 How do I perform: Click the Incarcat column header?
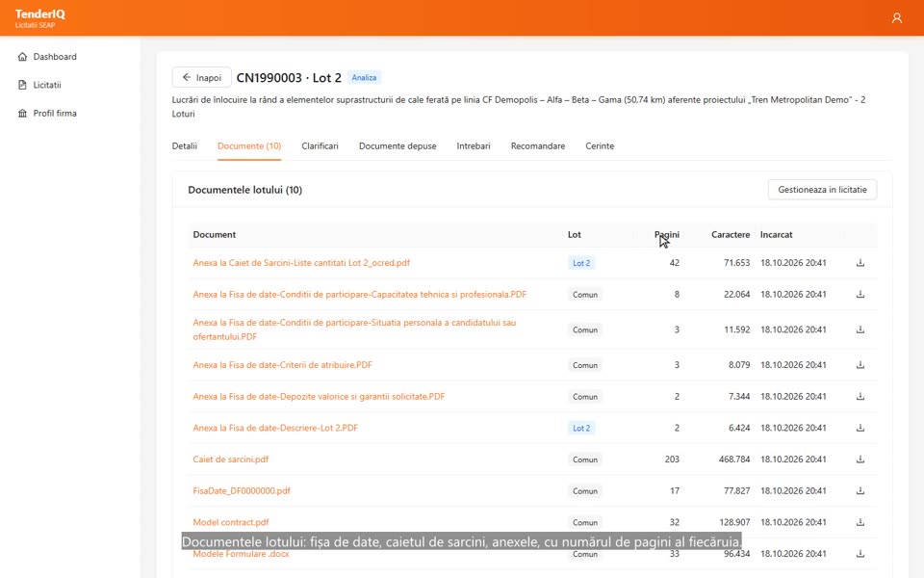(776, 235)
